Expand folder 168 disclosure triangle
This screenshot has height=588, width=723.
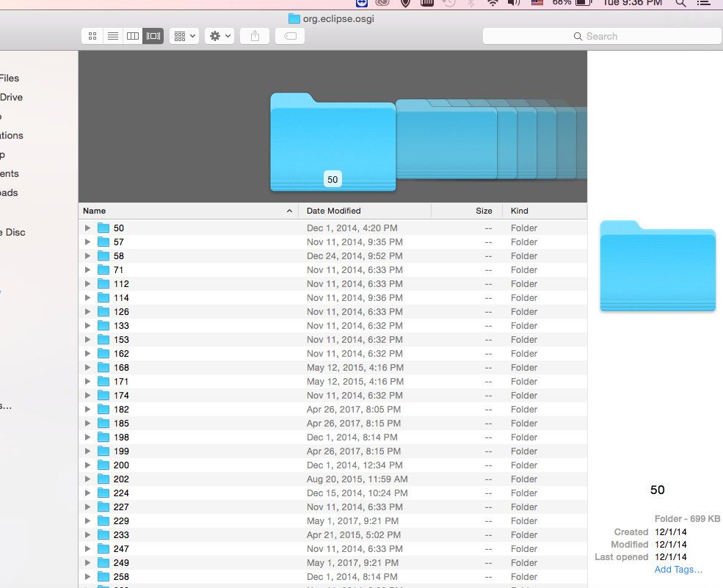click(x=88, y=368)
